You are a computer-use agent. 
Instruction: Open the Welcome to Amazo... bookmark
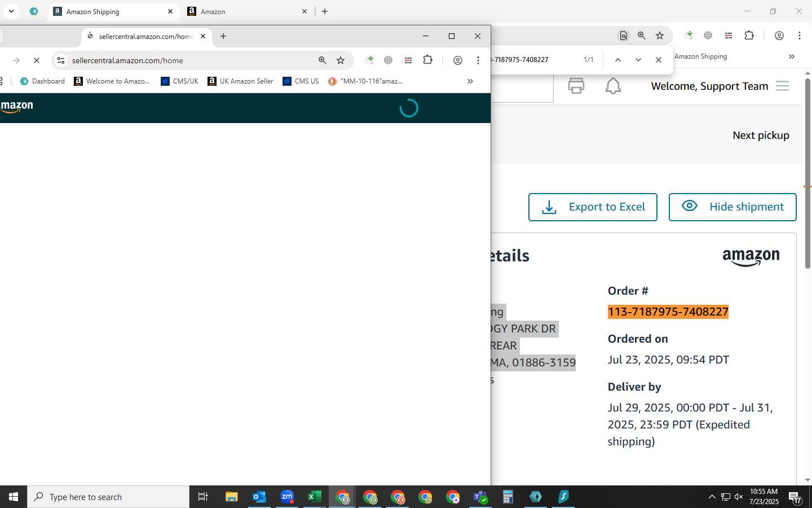click(x=112, y=81)
